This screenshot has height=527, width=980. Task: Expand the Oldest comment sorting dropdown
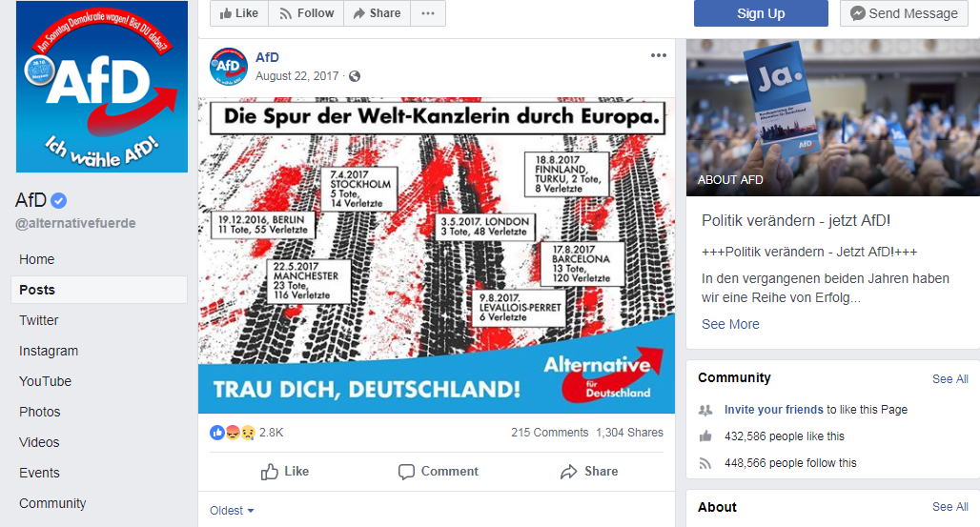click(232, 511)
